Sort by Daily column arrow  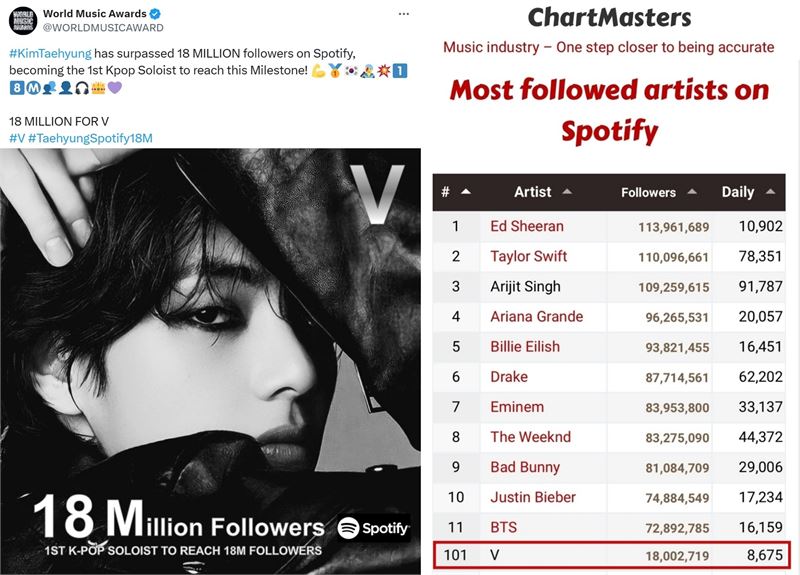[770, 192]
